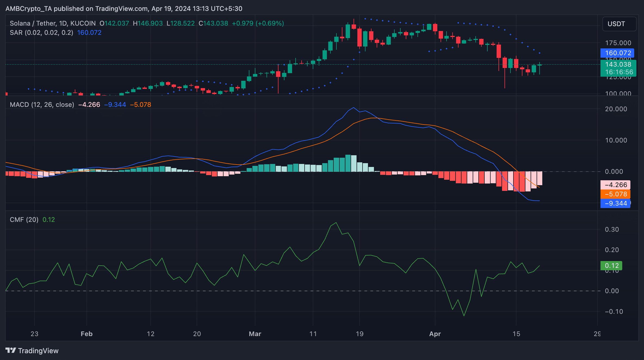This screenshot has height=360, width=644.
Task: Click the 175.000 price axis label
Action: click(618, 43)
